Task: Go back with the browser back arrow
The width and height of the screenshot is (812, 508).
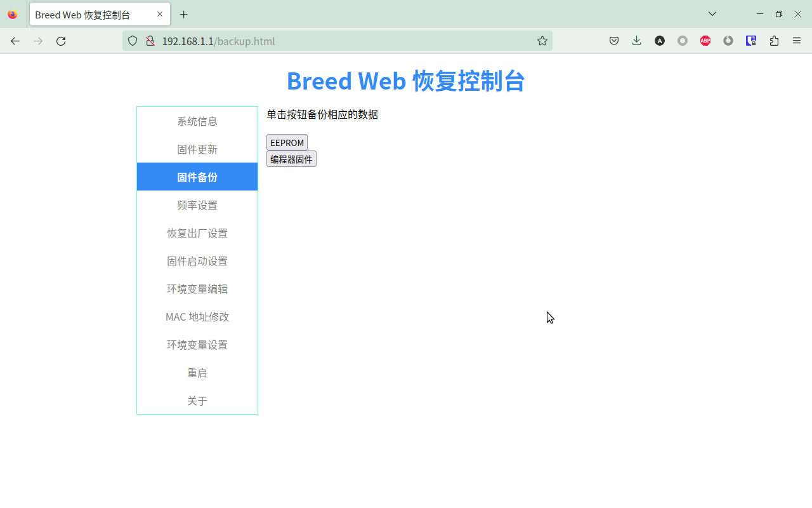Action: tap(15, 41)
